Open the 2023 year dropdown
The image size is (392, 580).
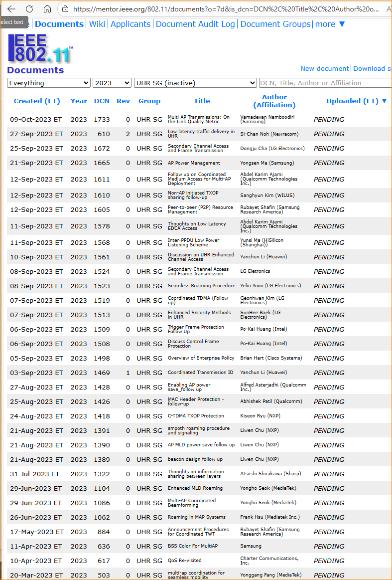[112, 83]
